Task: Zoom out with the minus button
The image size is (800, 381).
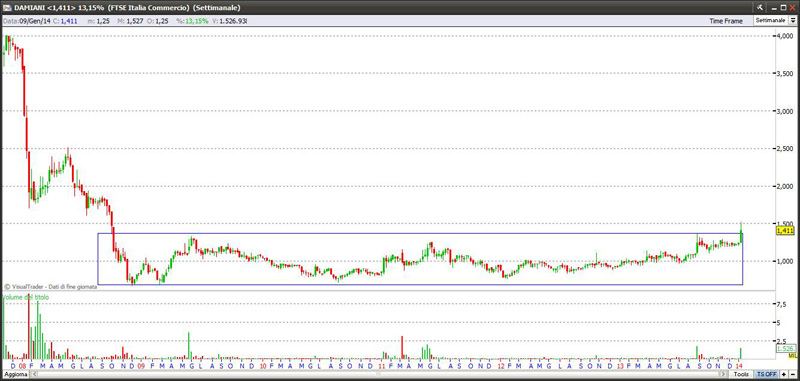Action: pyautogui.click(x=793, y=374)
